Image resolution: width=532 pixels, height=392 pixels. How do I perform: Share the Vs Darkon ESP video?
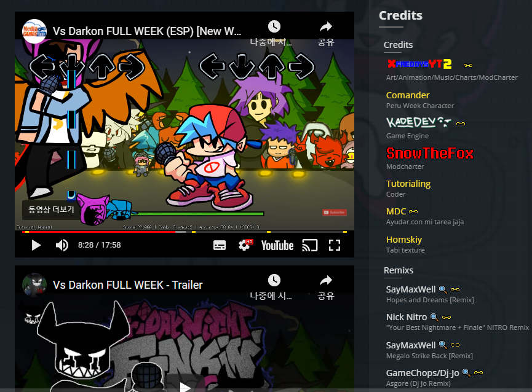point(326,26)
